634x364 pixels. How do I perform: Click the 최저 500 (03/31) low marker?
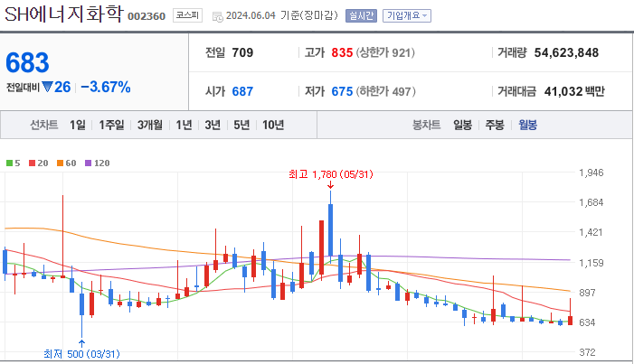(x=81, y=354)
